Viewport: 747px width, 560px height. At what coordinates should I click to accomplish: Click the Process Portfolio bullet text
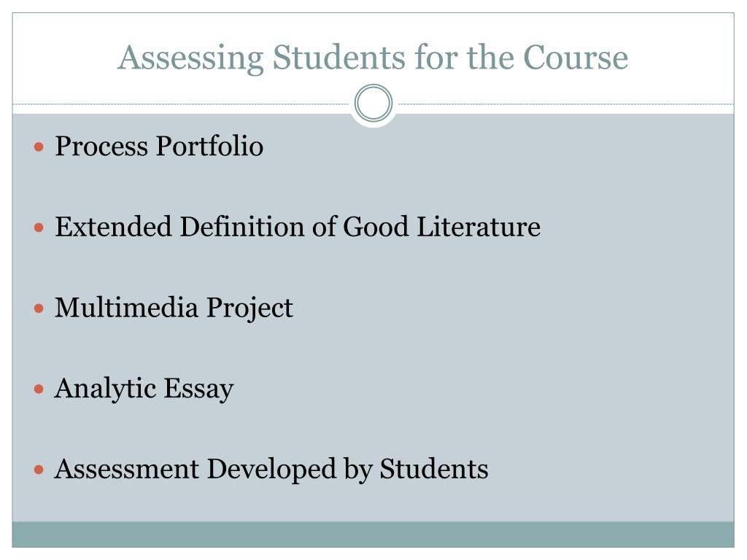[x=159, y=146]
